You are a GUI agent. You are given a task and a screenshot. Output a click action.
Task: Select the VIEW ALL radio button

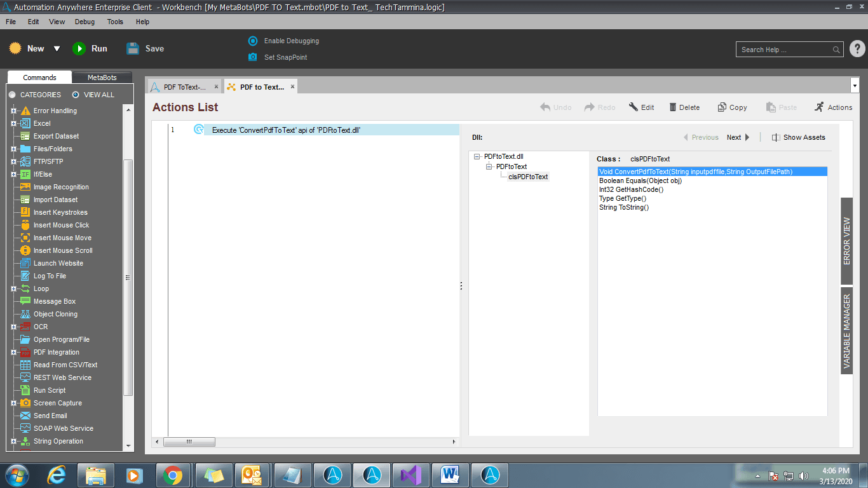pyautogui.click(x=76, y=95)
